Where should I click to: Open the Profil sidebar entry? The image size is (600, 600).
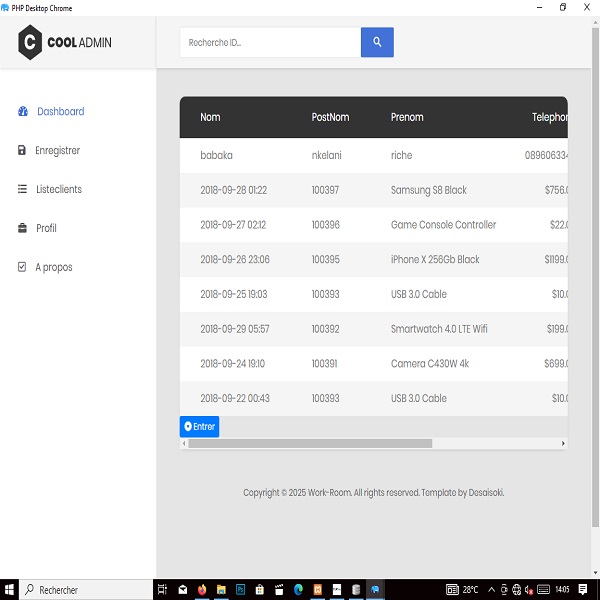[46, 228]
